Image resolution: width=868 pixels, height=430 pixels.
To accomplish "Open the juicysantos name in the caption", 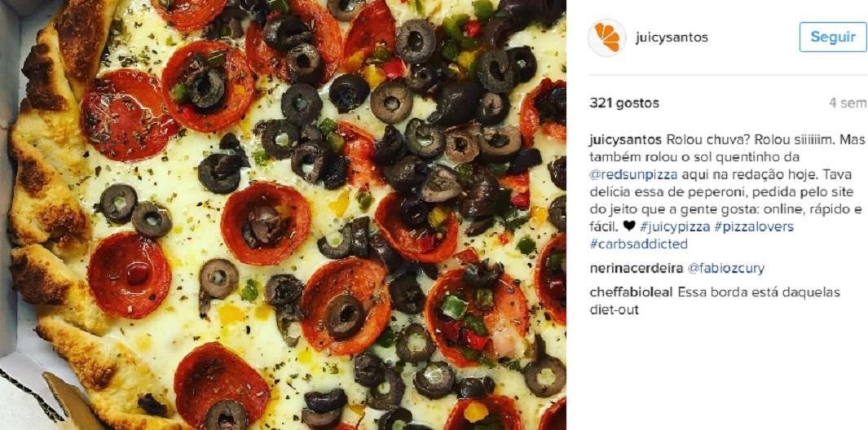I will pyautogui.click(x=626, y=139).
